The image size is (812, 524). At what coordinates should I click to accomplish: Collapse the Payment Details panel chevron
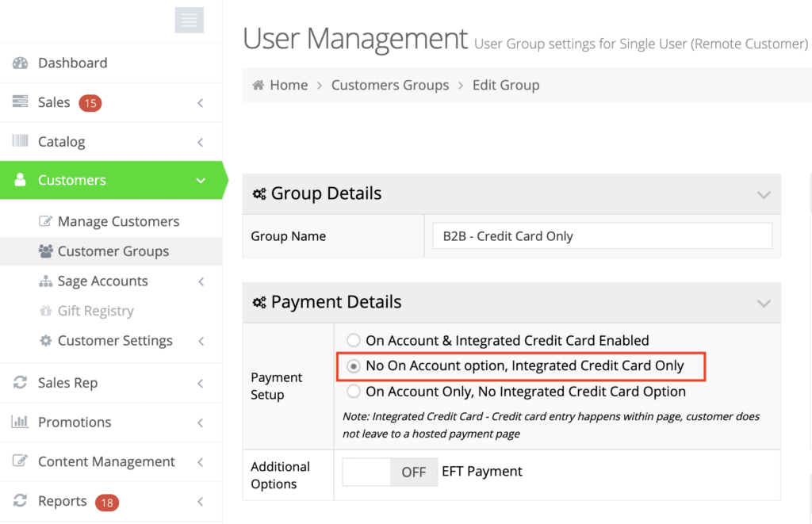click(764, 303)
